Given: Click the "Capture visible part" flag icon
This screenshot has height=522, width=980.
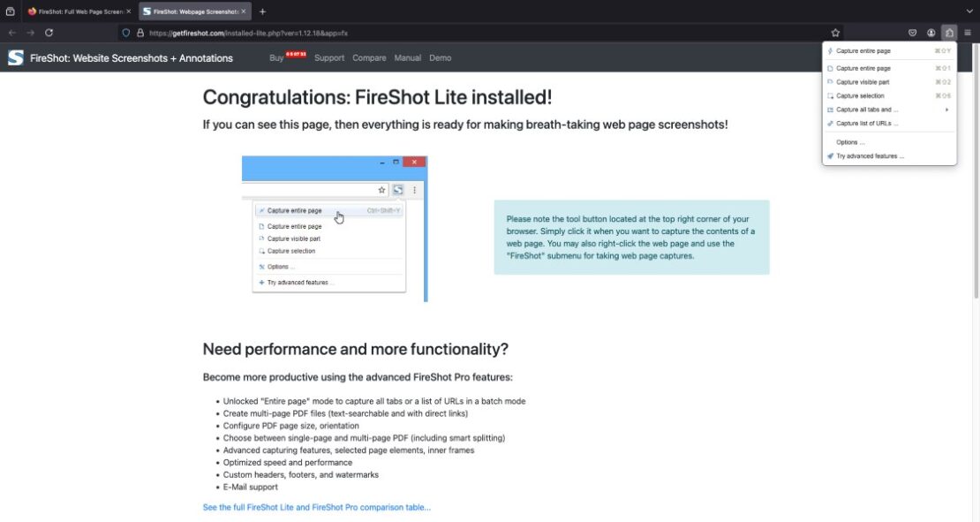Looking at the screenshot, I should [830, 81].
